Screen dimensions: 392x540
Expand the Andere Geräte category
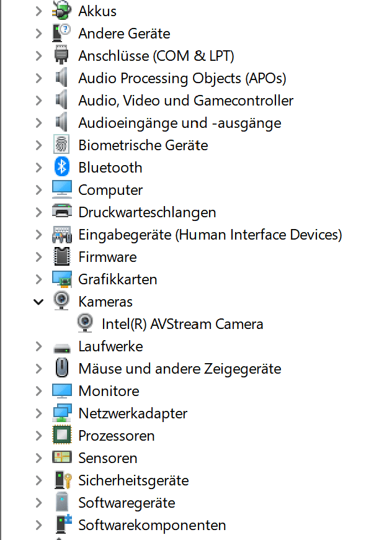click(x=38, y=34)
